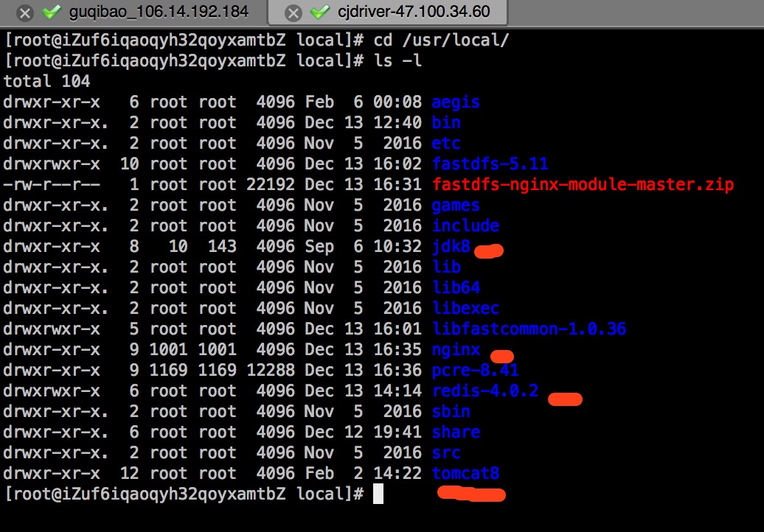Click fastdfs-nginx-module-master.zip file name
This screenshot has height=532, width=764.
point(583,184)
